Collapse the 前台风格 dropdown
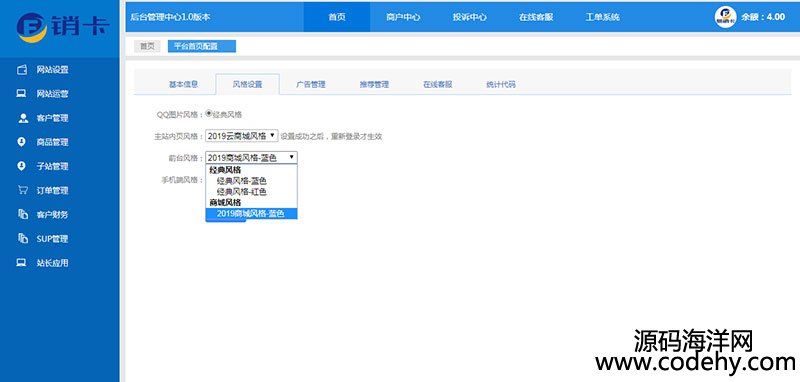Image resolution: width=800 pixels, height=382 pixels. click(252, 158)
